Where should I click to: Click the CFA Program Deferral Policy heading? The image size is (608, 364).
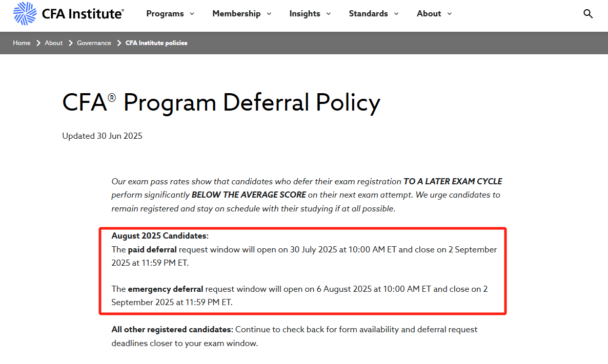tap(221, 102)
